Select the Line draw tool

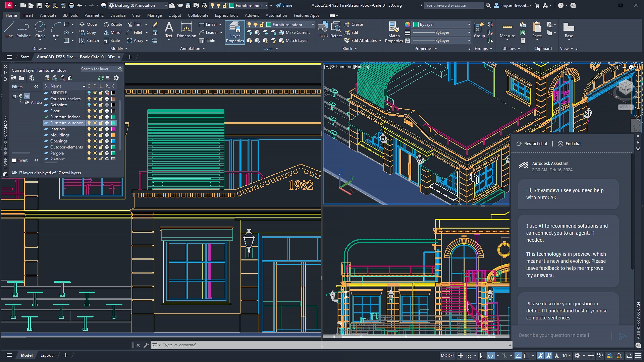8,29
